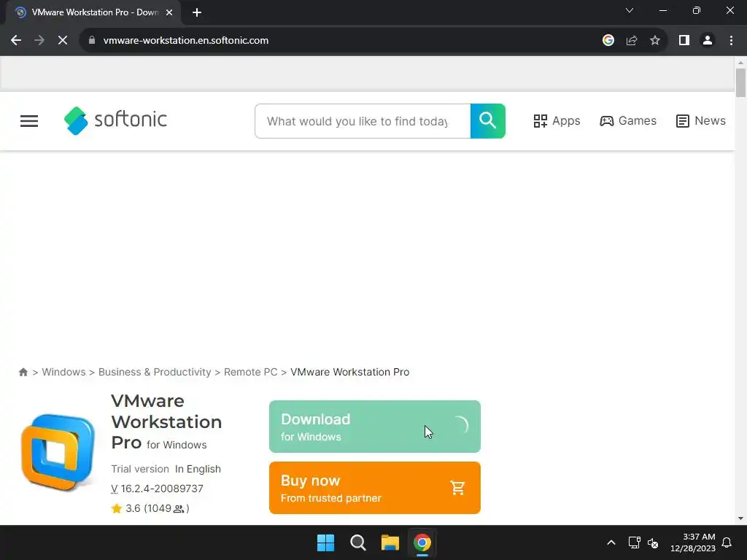Viewport: 747px width, 560px height.
Task: Go back with the browser back arrow
Action: [x=16, y=41]
